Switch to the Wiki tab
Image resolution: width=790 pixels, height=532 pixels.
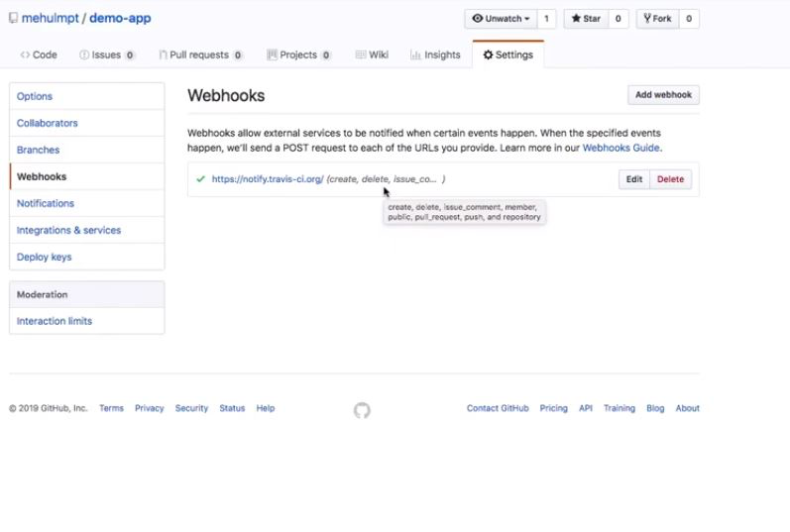pyautogui.click(x=372, y=55)
